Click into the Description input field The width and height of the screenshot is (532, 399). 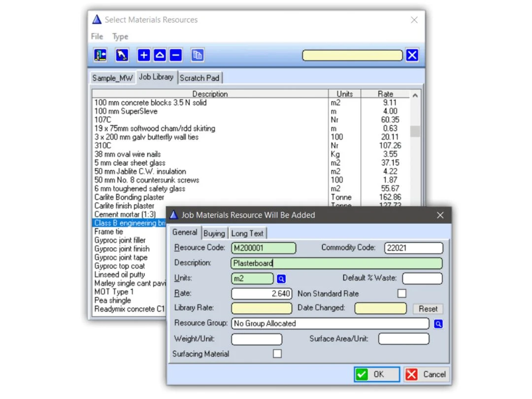coord(336,264)
